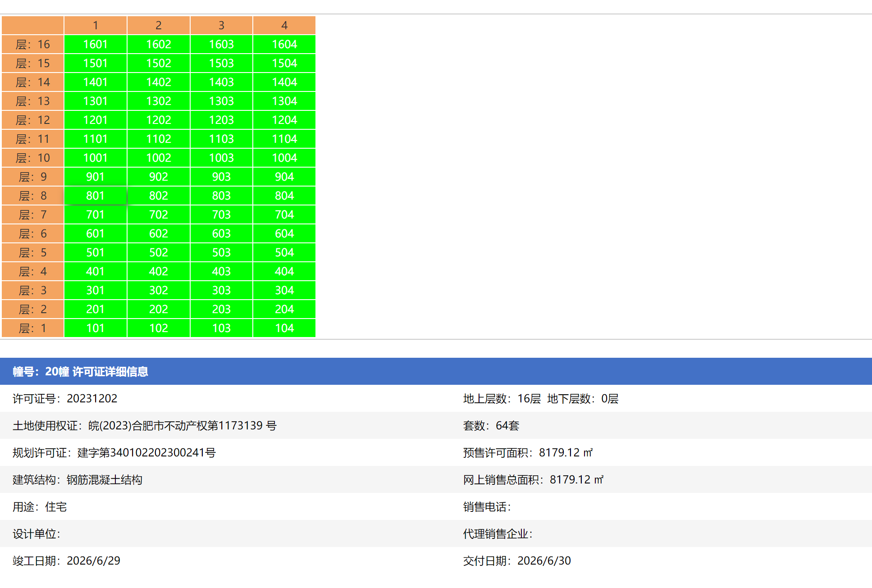Select the 钢筋混凝土结构 building structure text
872x588 pixels.
point(105,479)
